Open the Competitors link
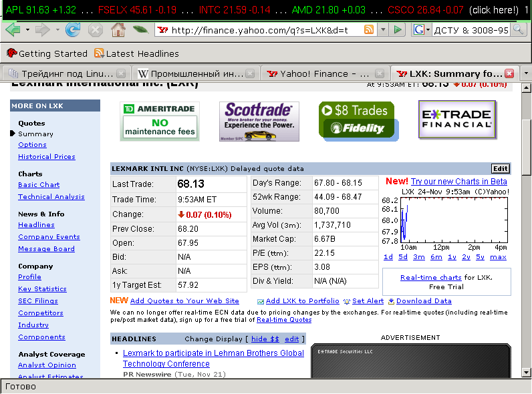 coord(41,313)
